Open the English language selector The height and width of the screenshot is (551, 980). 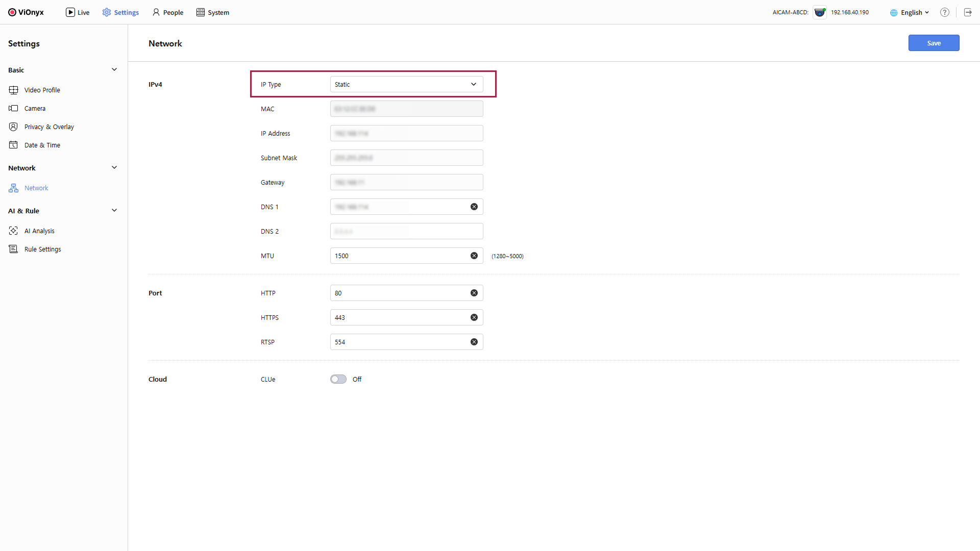tap(910, 13)
